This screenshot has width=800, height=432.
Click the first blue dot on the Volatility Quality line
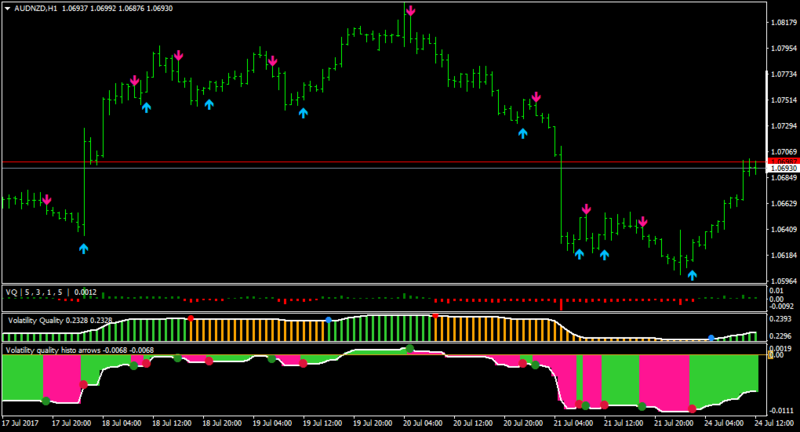coord(329,320)
